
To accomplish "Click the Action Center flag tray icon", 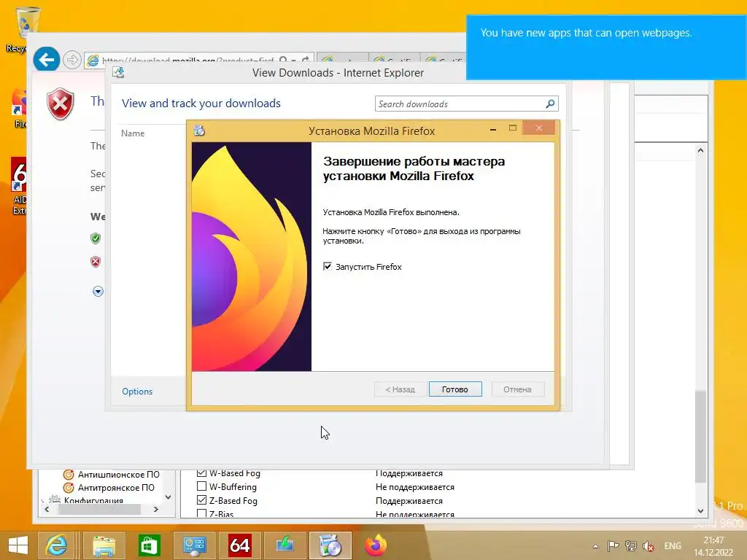I will click(x=613, y=546).
